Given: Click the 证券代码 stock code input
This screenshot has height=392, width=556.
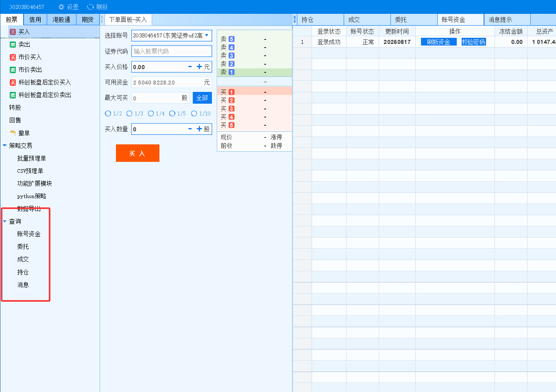Looking at the screenshot, I should point(172,51).
